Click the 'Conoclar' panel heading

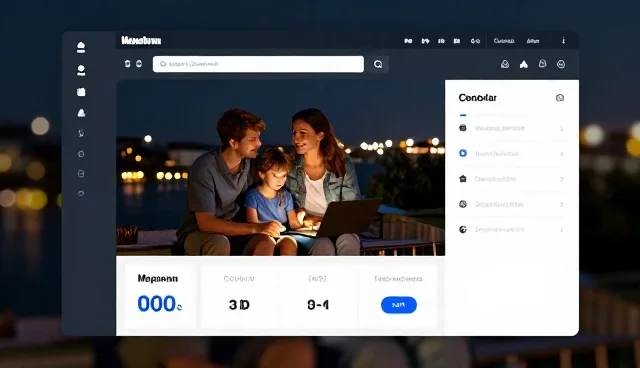478,98
